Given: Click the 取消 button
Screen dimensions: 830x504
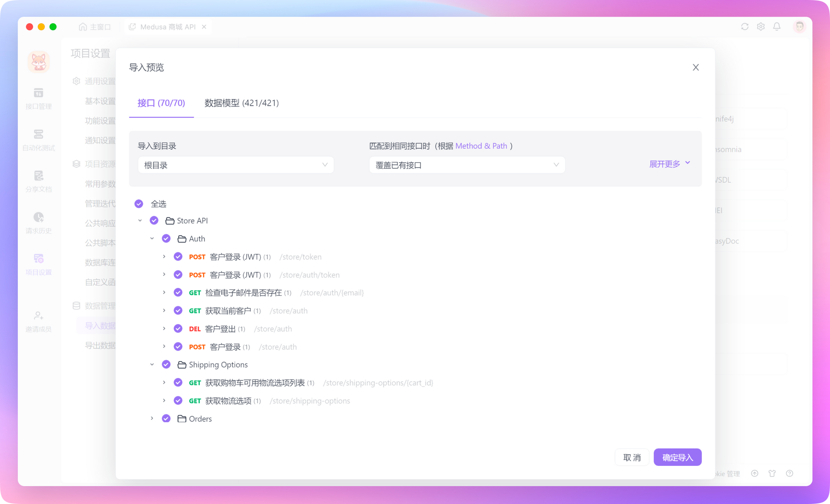Looking at the screenshot, I should [x=632, y=457].
